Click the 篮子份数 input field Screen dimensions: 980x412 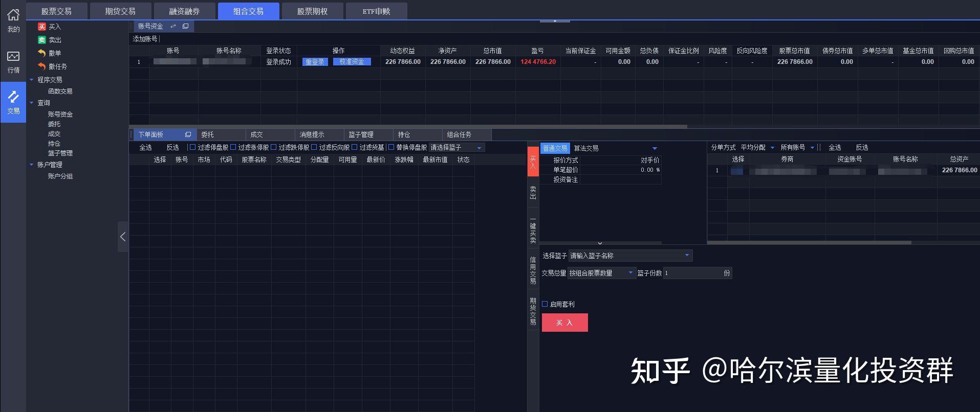697,273
